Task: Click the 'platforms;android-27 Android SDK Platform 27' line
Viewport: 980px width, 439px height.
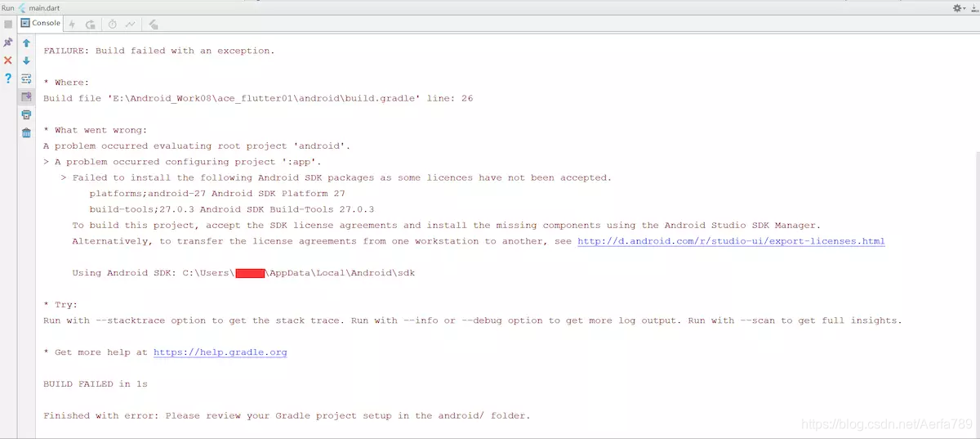Action: click(x=217, y=194)
